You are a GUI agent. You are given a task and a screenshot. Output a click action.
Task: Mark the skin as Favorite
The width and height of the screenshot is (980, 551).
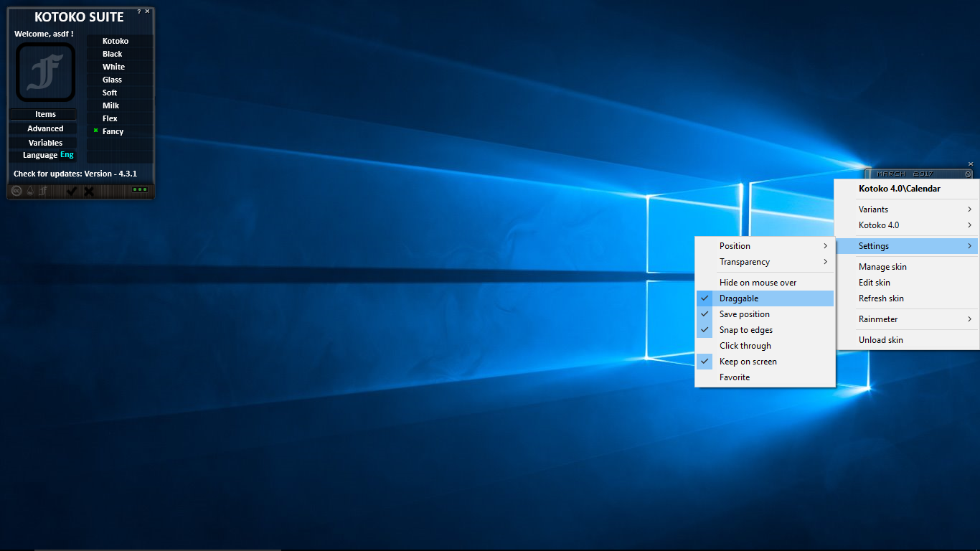coord(765,377)
